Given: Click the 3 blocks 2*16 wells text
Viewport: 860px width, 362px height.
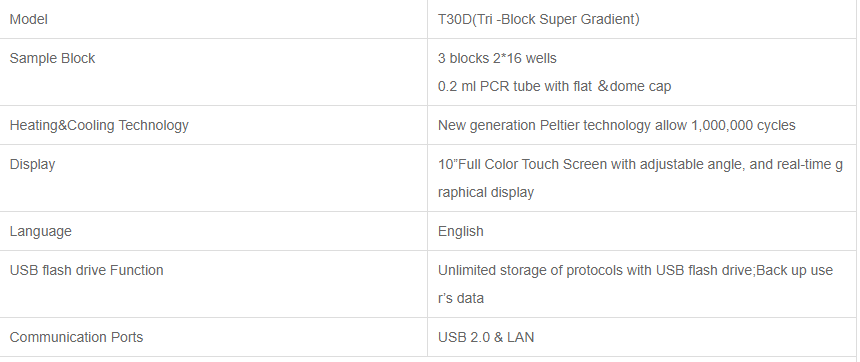Looking at the screenshot, I should click(497, 58).
